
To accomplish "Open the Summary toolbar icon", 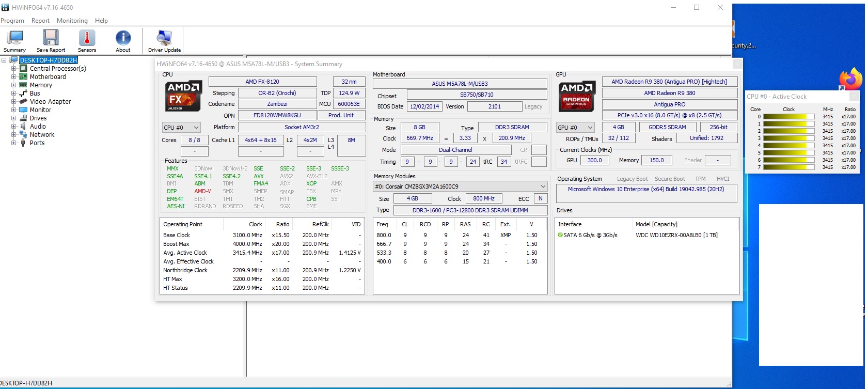I will click(x=14, y=41).
